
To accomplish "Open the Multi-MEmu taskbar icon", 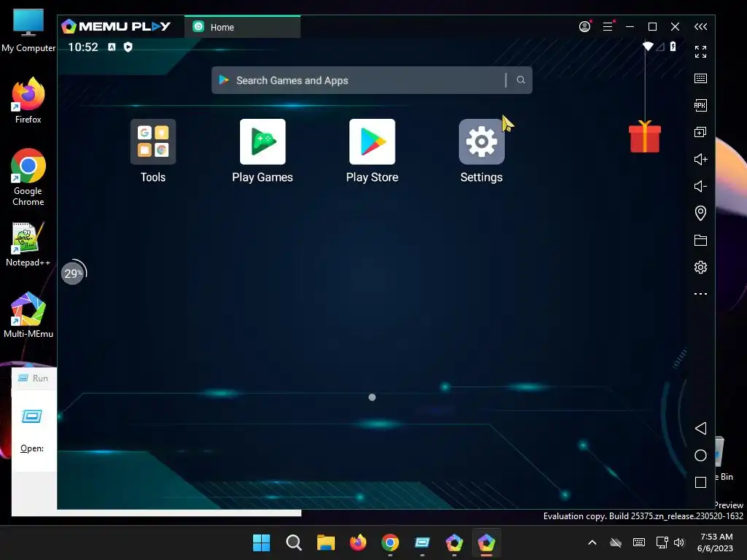I will pyautogui.click(x=454, y=542).
